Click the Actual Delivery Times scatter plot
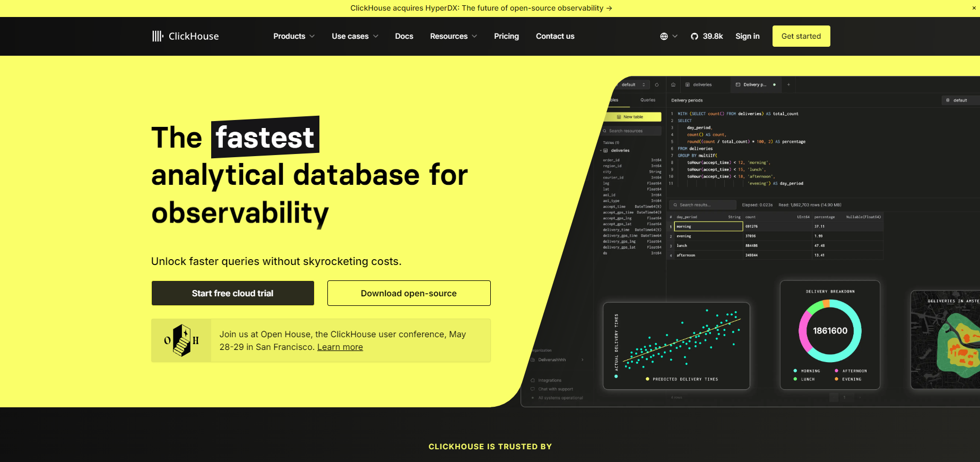 [x=677, y=346]
